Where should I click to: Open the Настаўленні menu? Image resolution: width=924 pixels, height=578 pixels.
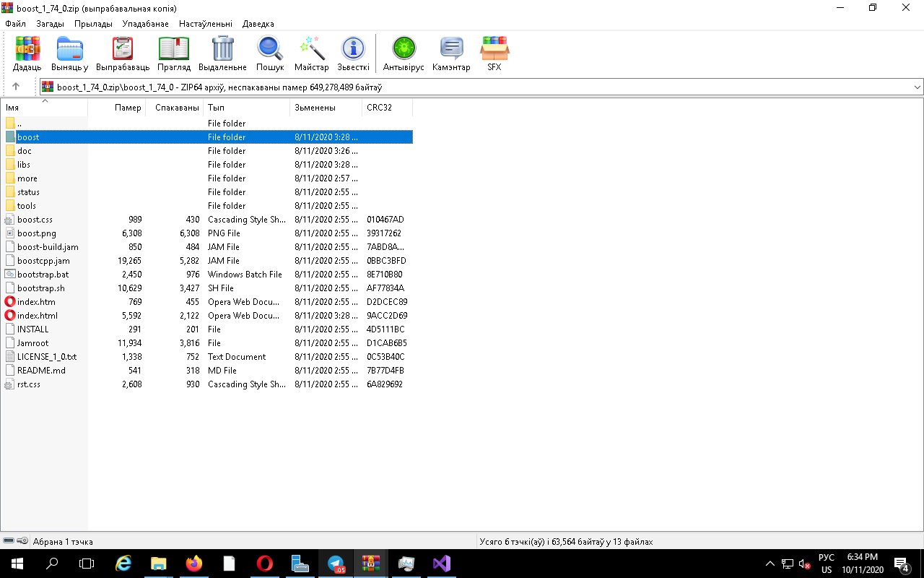[x=206, y=24]
